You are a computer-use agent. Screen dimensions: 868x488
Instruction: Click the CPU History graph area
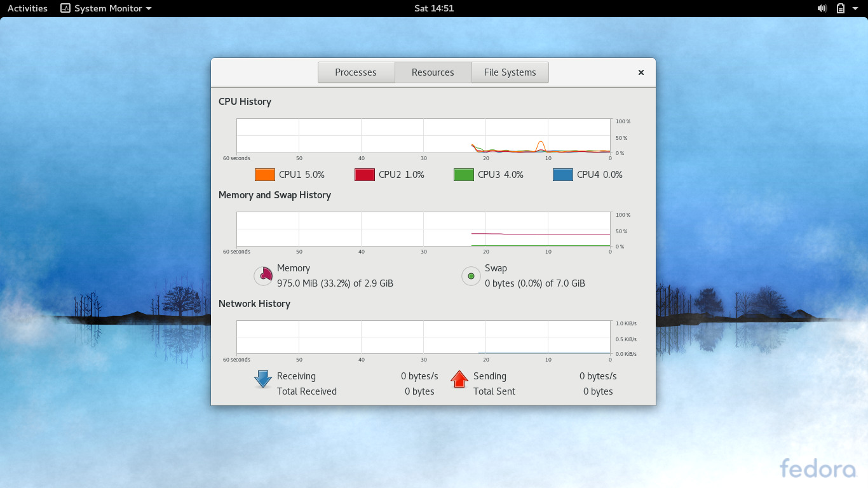coord(423,136)
